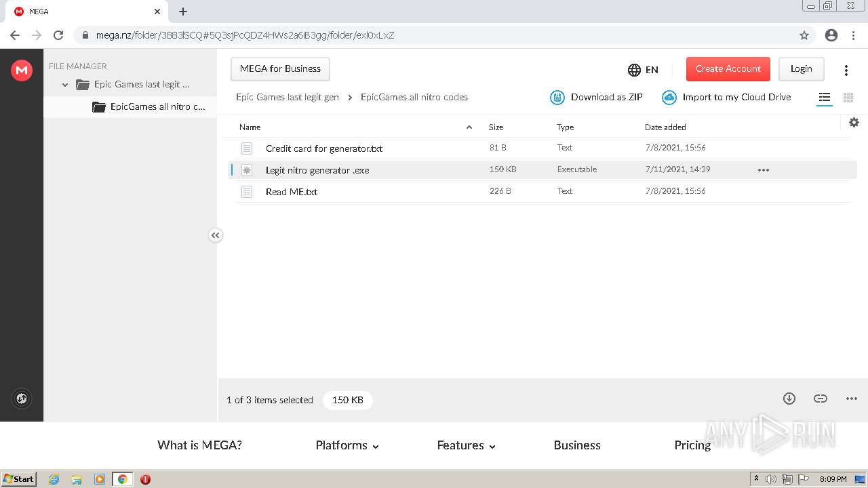Open Chrome's three-dot menu
The width and height of the screenshot is (868, 488).
[854, 35]
